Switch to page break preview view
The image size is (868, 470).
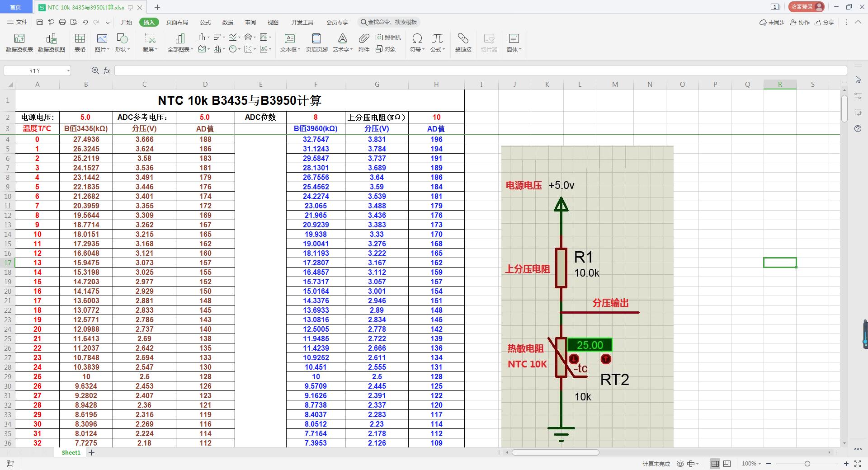pyautogui.click(x=727, y=464)
